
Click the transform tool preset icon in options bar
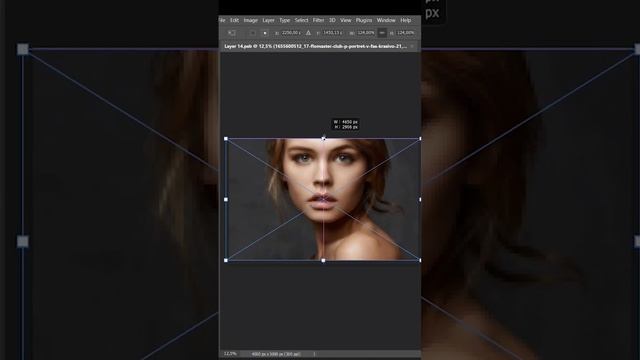[232, 33]
